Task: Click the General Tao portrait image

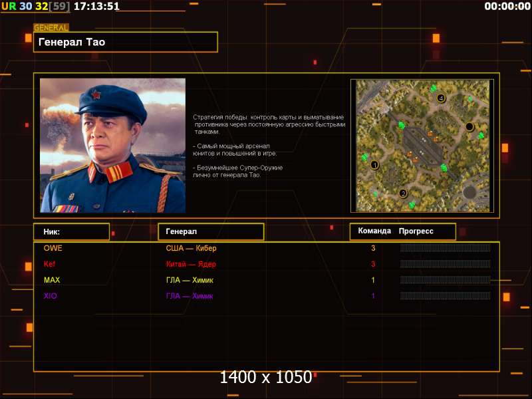Action: pyautogui.click(x=112, y=145)
